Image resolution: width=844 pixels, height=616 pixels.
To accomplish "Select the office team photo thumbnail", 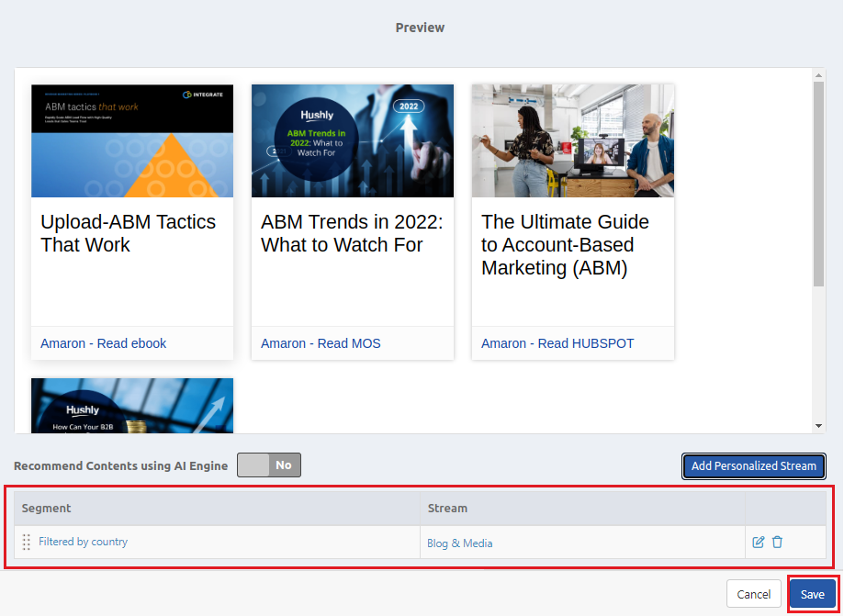I will pyautogui.click(x=573, y=141).
